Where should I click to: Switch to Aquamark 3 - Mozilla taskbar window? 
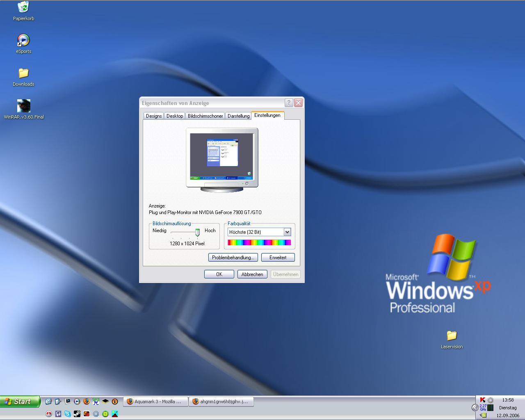pyautogui.click(x=156, y=402)
